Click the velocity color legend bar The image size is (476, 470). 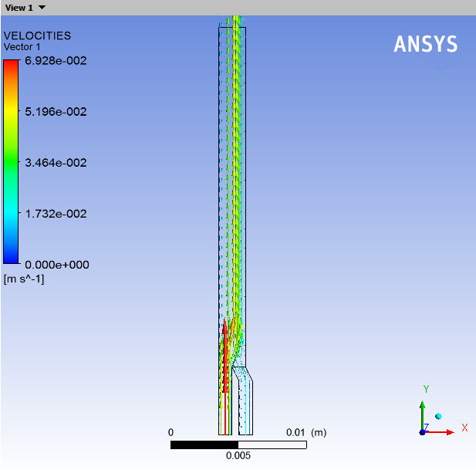(x=11, y=161)
